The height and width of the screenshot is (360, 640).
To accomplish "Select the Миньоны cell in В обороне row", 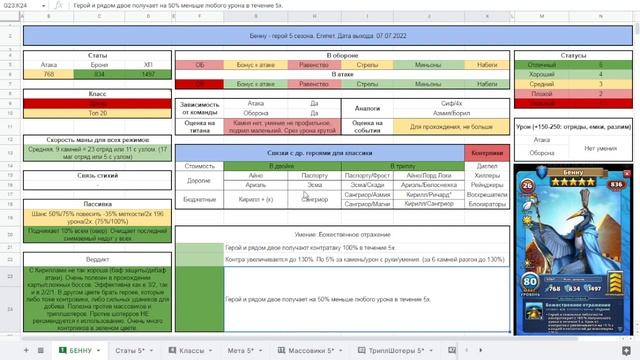I will tap(428, 65).
